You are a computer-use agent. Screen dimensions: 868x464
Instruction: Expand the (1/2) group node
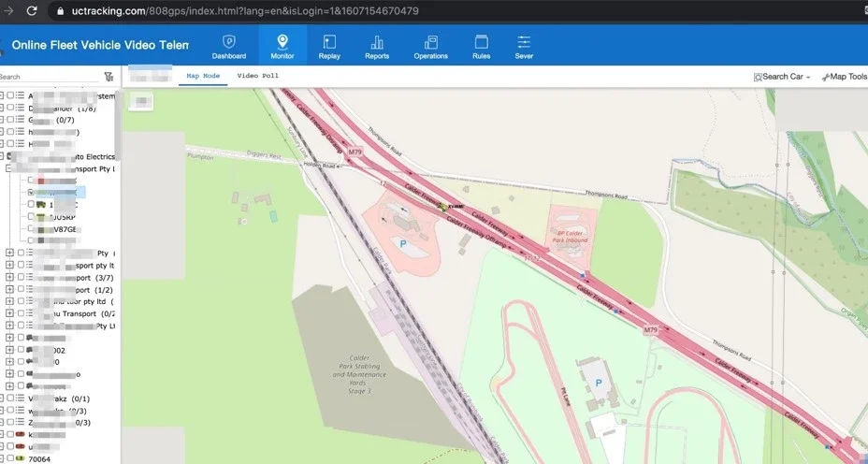pos(9,290)
